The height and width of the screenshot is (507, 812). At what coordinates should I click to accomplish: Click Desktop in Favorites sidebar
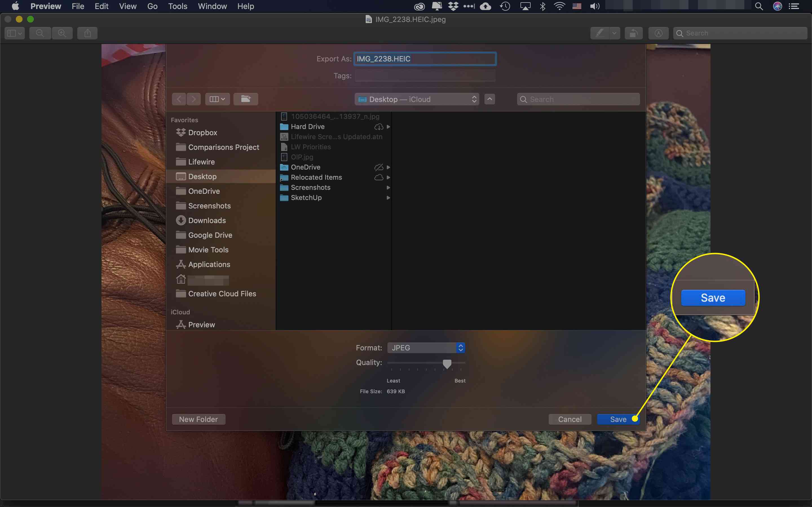[202, 176]
